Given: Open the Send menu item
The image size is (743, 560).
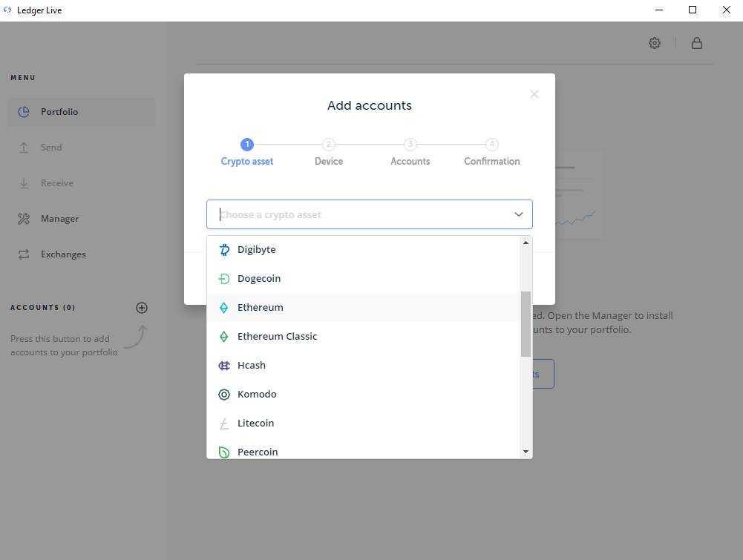Looking at the screenshot, I should point(81,147).
